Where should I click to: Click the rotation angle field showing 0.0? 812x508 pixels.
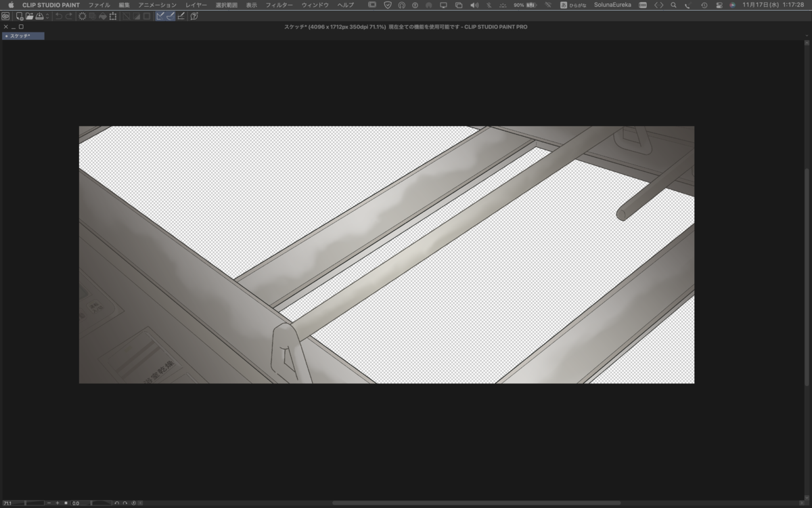[77, 503]
